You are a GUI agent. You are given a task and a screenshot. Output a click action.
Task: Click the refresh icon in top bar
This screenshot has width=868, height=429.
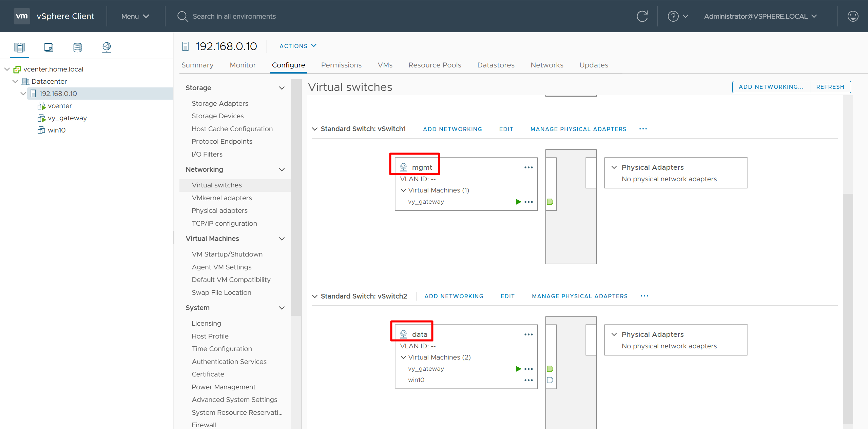point(642,16)
